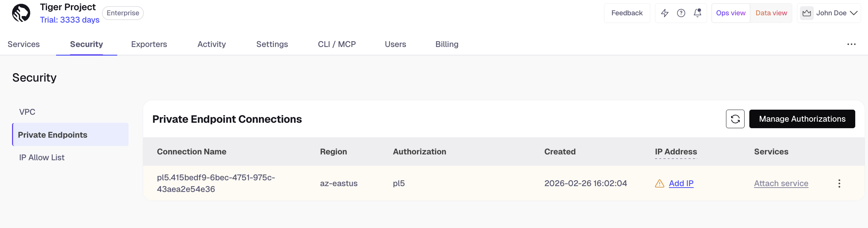The image size is (868, 228).
Task: Click the Enterprise plan badge
Action: pos(123,13)
